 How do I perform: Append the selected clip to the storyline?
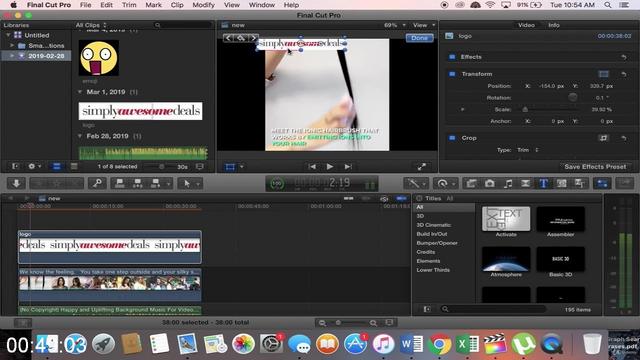[x=156, y=183]
